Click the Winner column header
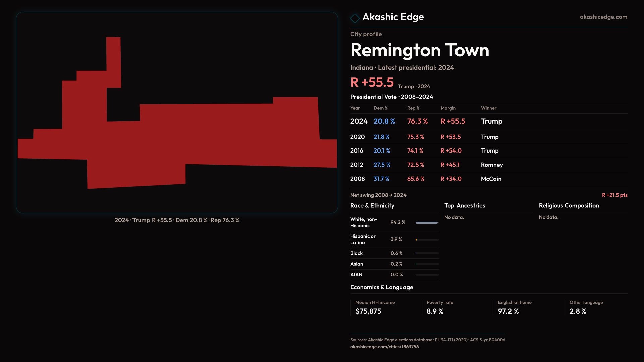Image resolution: width=644 pixels, height=362 pixels. [488, 108]
